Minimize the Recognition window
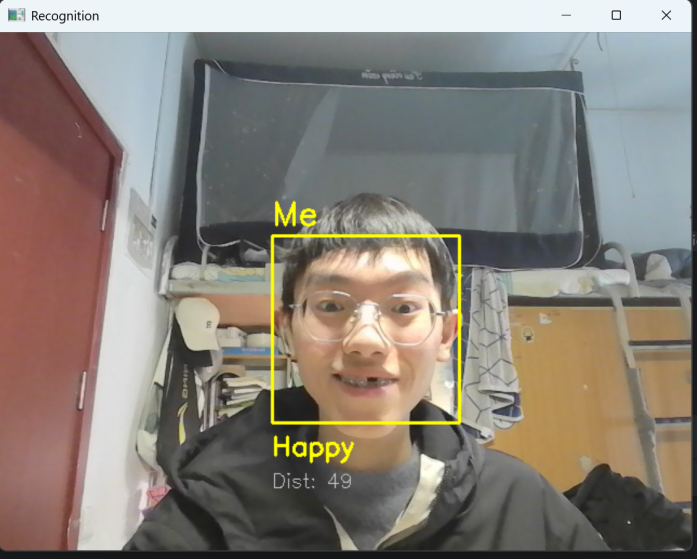698x560 pixels. (566, 16)
